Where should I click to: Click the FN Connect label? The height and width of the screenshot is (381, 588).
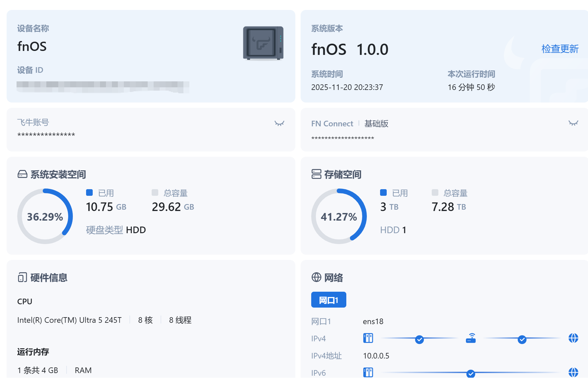(332, 124)
